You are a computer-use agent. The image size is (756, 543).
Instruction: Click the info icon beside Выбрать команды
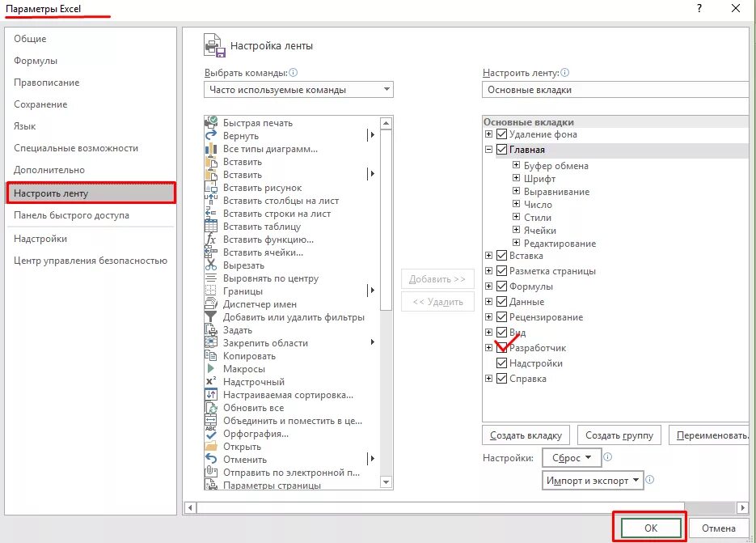pos(294,72)
